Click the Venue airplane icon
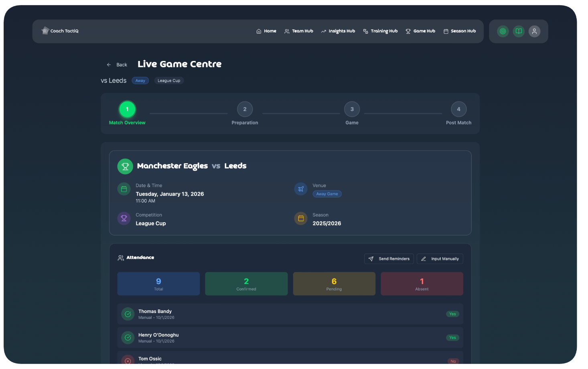588x369 pixels. 301,189
